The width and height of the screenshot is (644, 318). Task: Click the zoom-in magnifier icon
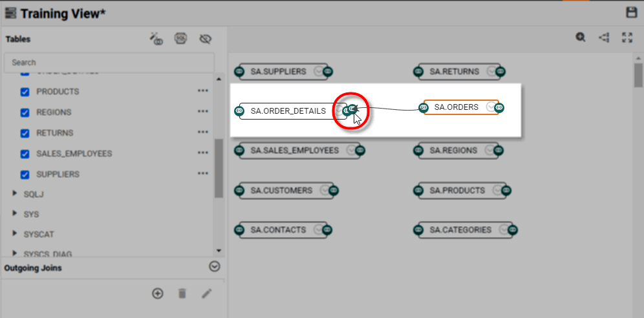581,37
